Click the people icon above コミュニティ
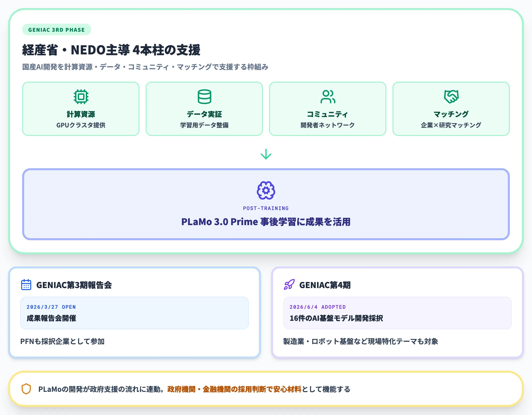Image resolution: width=532 pixels, height=415 pixels. pos(328,97)
